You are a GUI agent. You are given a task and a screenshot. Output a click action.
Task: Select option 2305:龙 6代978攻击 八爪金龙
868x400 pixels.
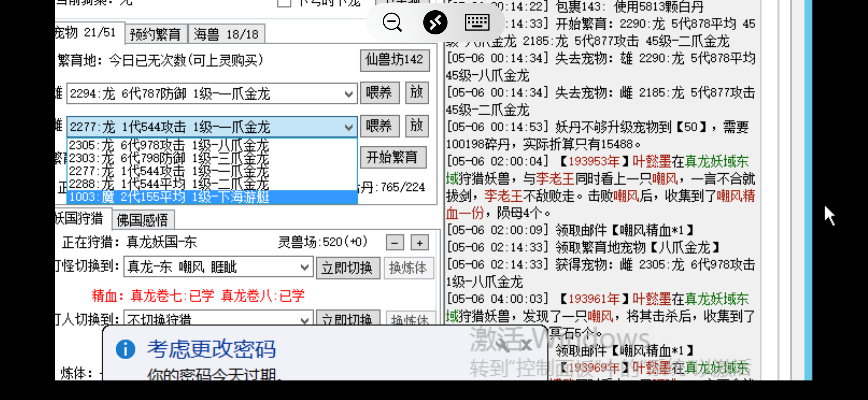click(212, 145)
